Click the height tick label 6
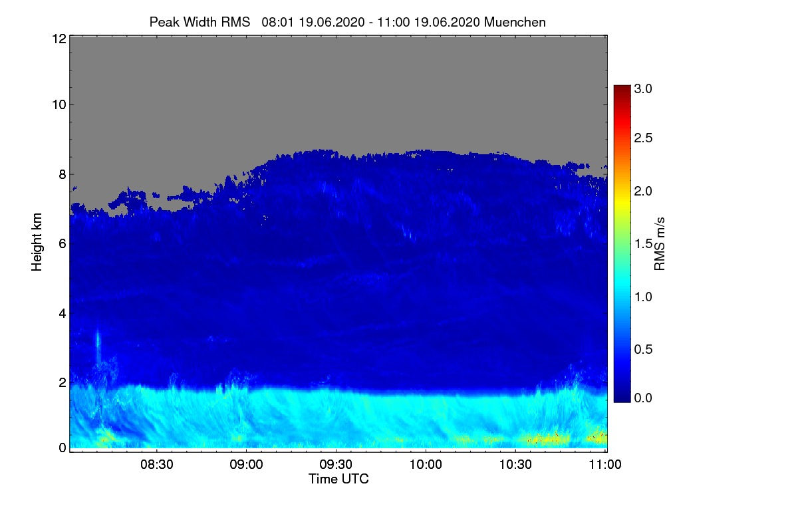Image resolution: width=798 pixels, height=532 pixels. click(62, 243)
